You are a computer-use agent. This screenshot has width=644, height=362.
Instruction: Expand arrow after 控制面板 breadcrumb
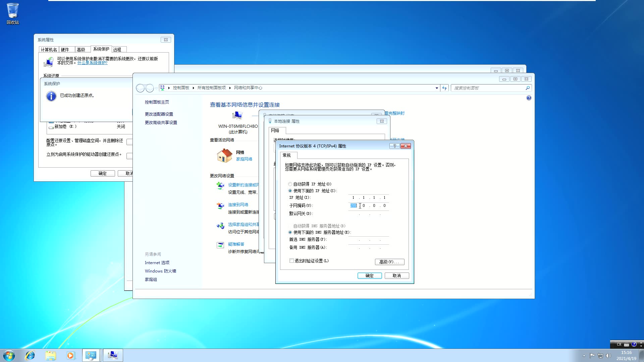tap(194, 88)
